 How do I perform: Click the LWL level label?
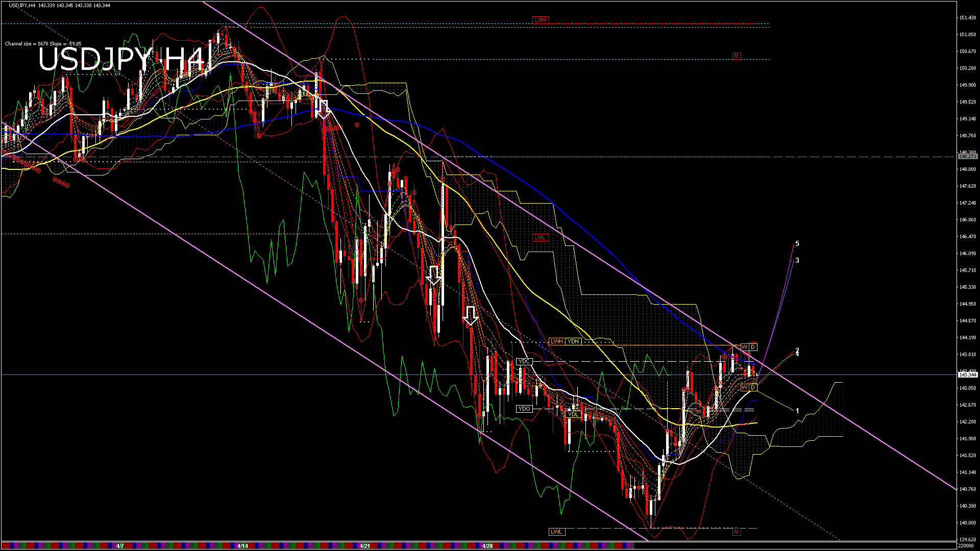[556, 532]
